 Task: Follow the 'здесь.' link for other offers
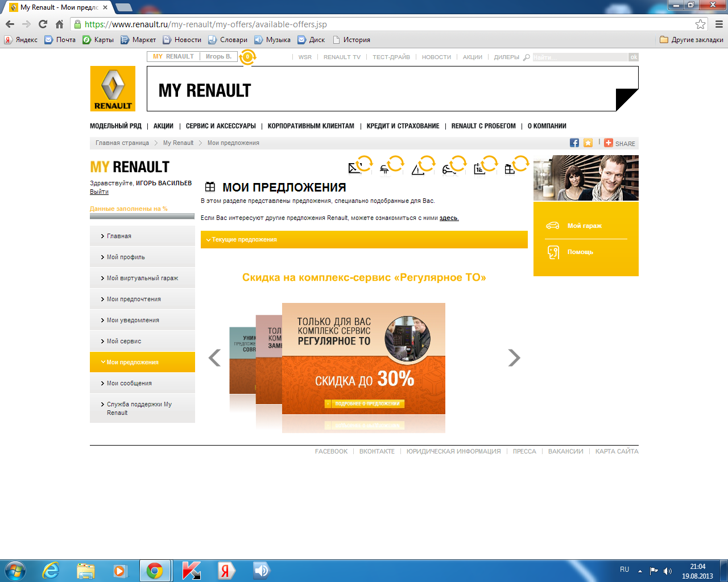point(449,218)
